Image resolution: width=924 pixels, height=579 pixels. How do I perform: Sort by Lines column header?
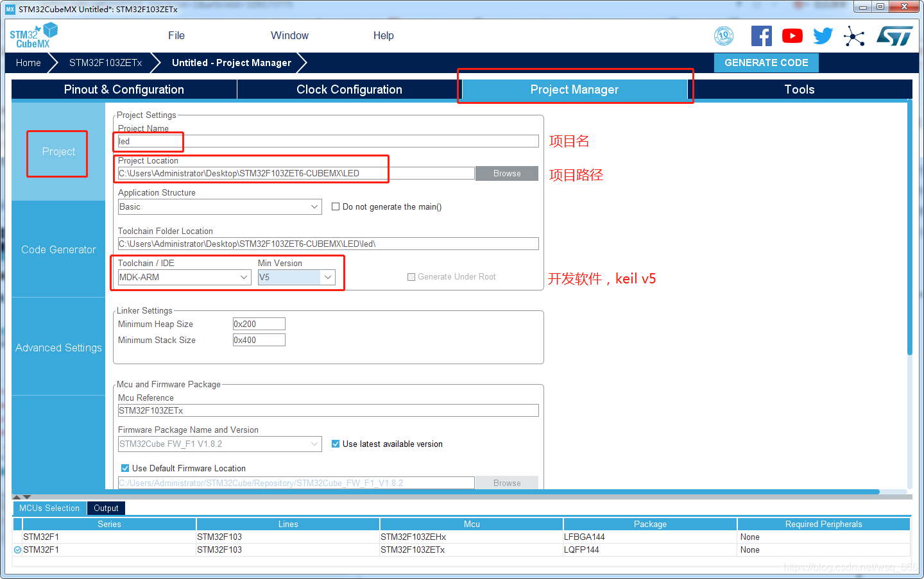tap(288, 524)
